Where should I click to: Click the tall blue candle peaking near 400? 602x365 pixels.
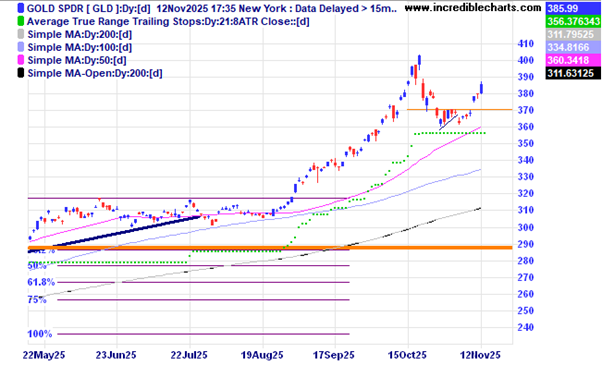[x=420, y=61]
